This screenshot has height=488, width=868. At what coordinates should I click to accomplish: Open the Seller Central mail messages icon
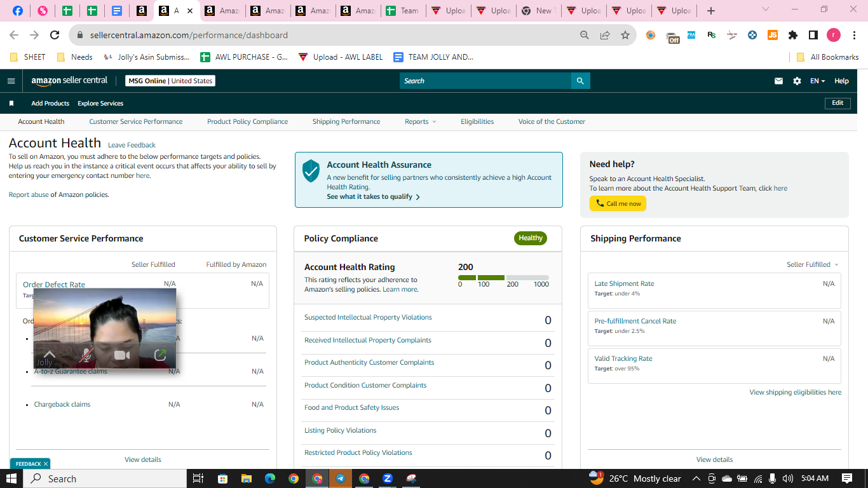pyautogui.click(x=778, y=81)
